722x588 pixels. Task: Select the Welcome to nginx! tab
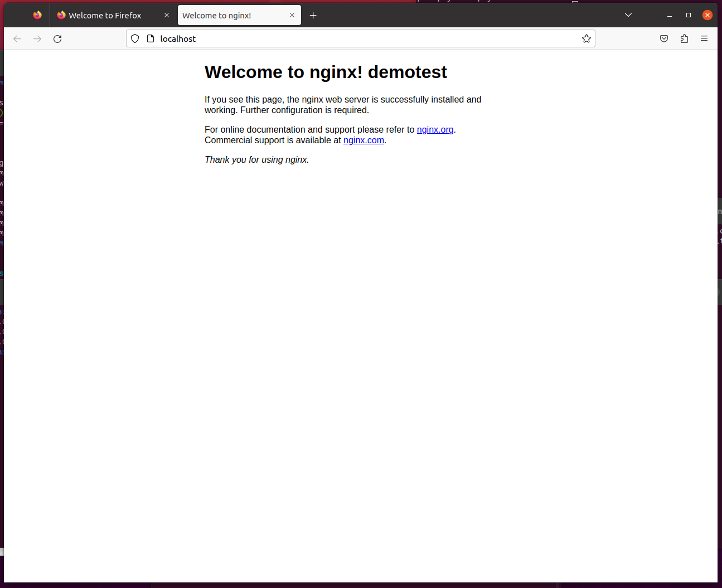click(239, 15)
